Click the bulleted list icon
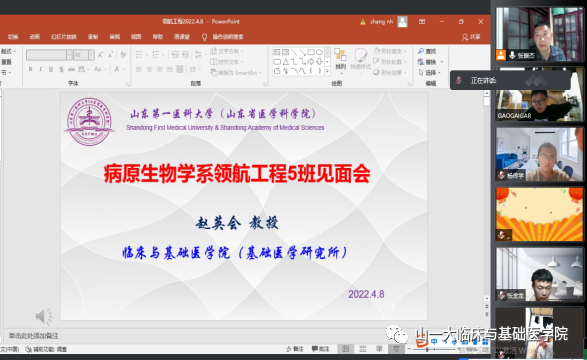 [139, 55]
